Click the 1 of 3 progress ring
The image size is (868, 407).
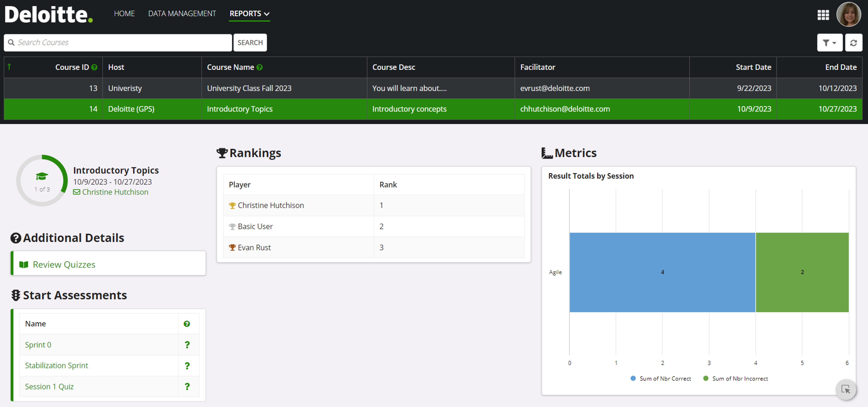point(42,180)
